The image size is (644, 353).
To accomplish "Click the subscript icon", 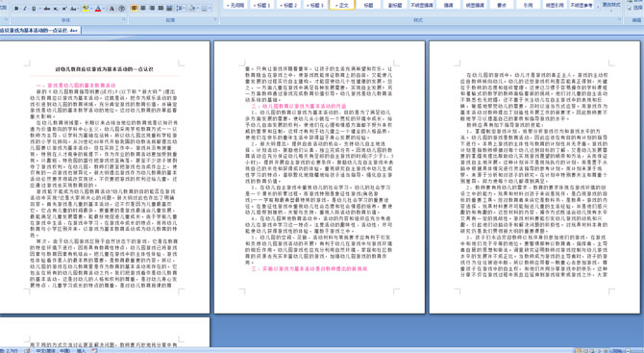I will (x=56, y=9).
